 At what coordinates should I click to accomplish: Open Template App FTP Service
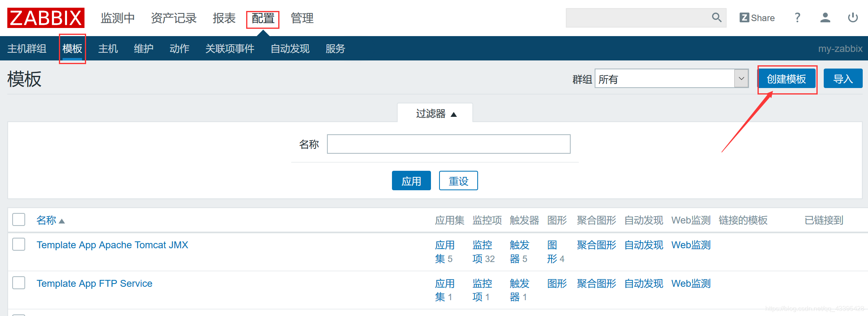[95, 284]
